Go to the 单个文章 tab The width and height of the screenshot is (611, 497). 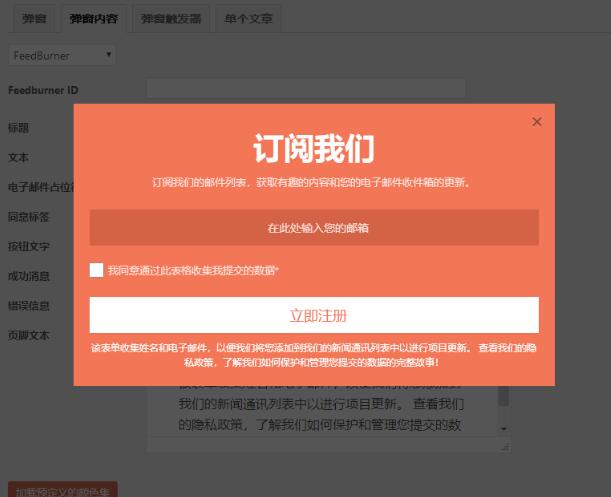point(248,19)
